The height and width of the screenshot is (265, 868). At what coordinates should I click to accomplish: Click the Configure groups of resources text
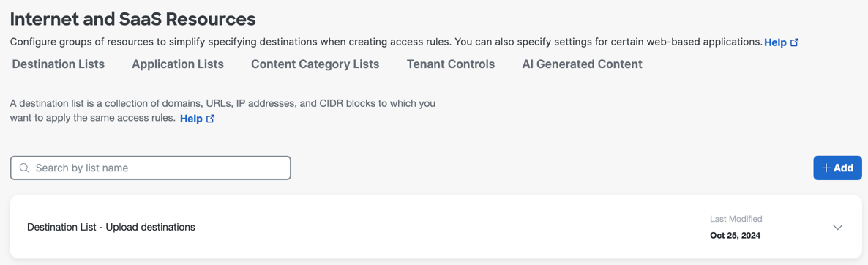(386, 42)
